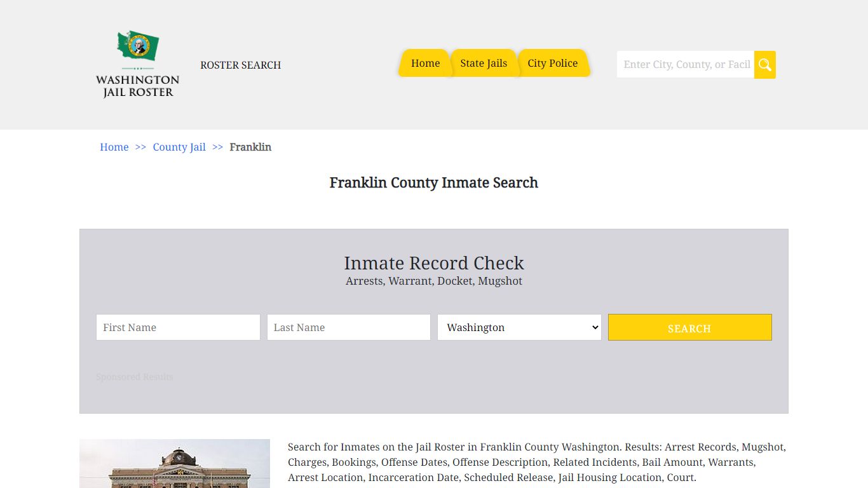Click the Arrests, Warrant, Docket, Mugshot subtitle
The image size is (868, 488).
pos(434,281)
